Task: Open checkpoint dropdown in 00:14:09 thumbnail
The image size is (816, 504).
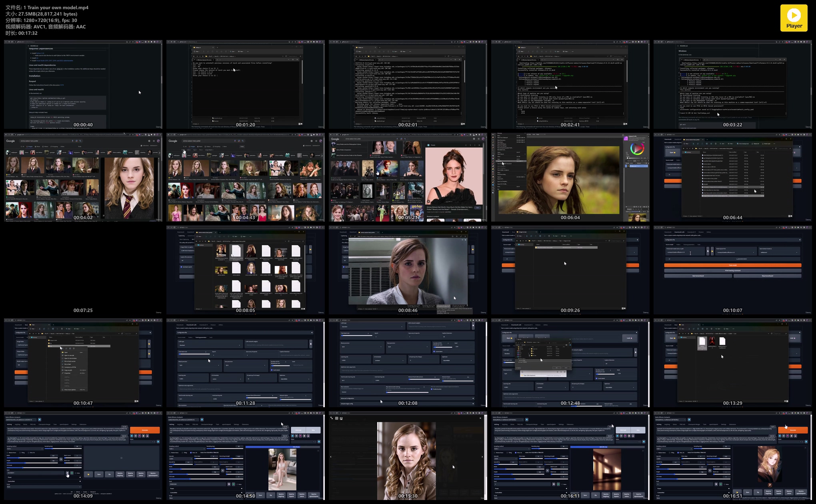Action: (x=21, y=420)
